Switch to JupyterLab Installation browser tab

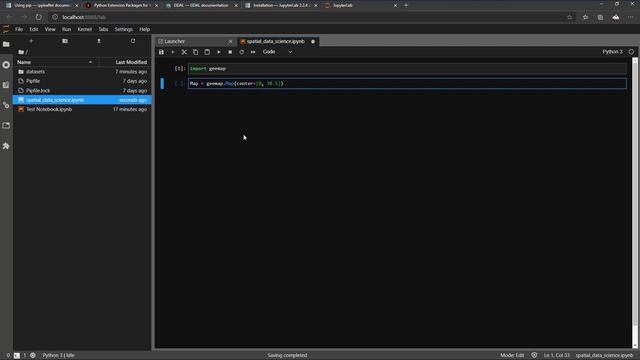coord(281,5)
